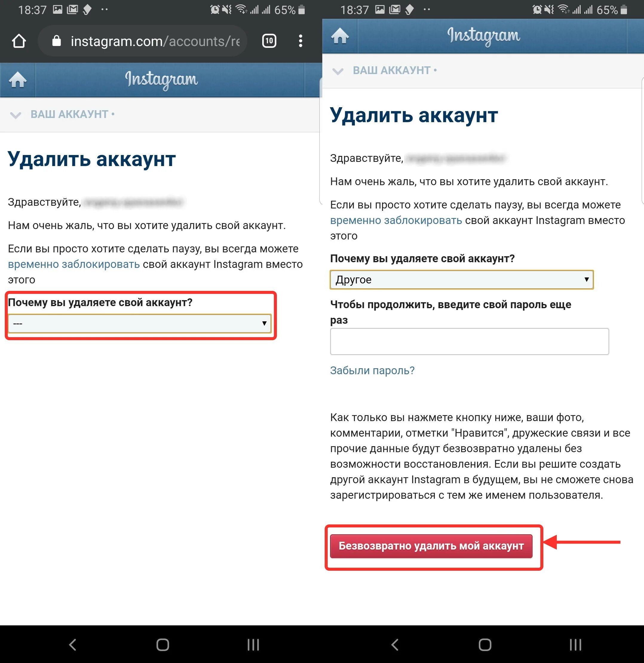644x663 pixels.
Task: Expand ВАШ АККАУНТ chevron on right screen
Action: [x=338, y=71]
